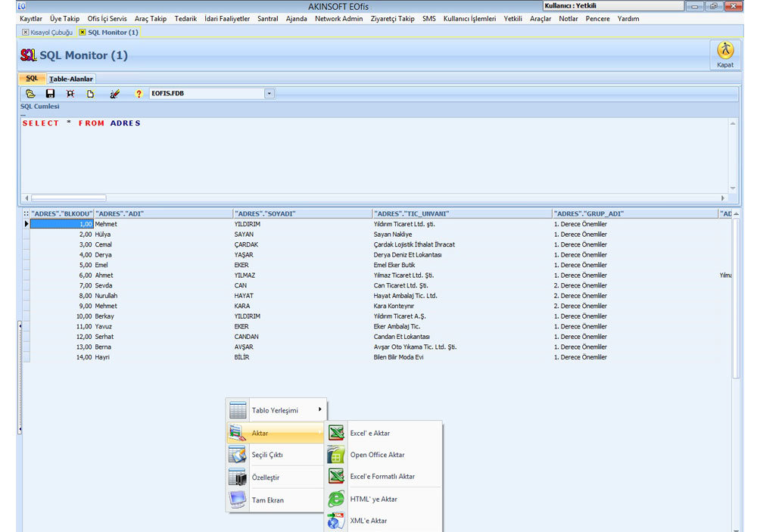Click inside the SQL query text editor
The width and height of the screenshot is (757, 532).
click(374, 155)
